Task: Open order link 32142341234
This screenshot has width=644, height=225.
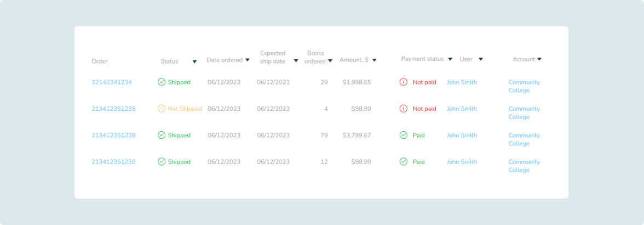Action: pyautogui.click(x=112, y=82)
